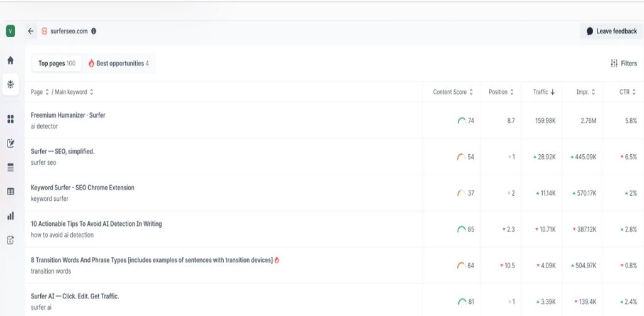Sort by Content Score column
Viewport: 644px width, 316px height.
[x=453, y=92]
